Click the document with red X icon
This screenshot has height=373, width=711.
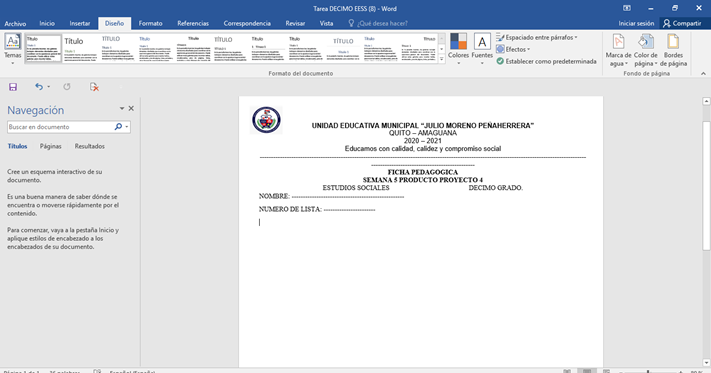94,87
